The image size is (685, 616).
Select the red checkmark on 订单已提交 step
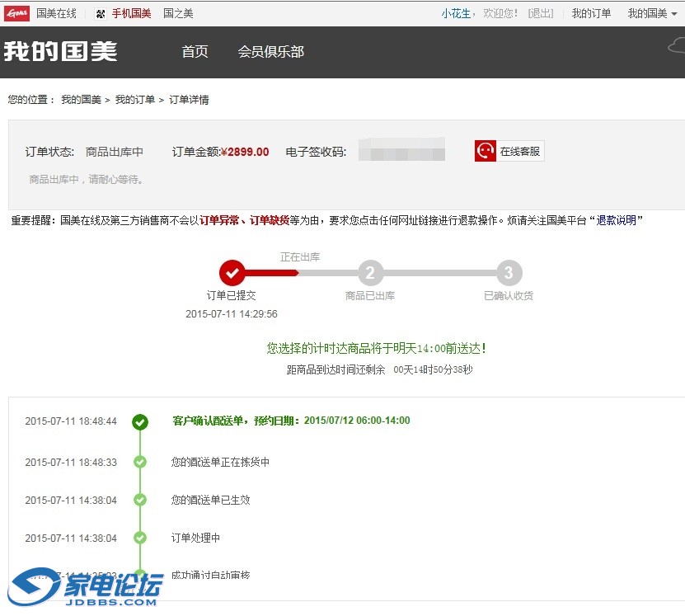click(x=232, y=273)
